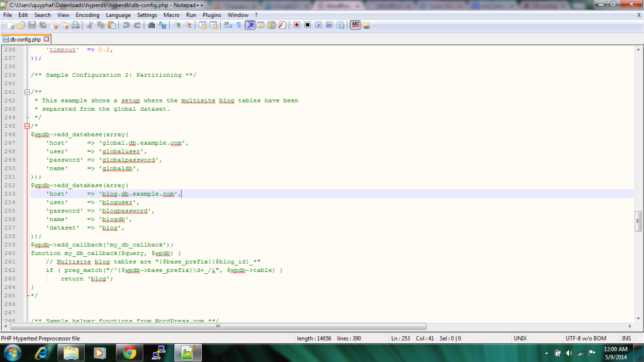
Task: Click horizontal scrollbar right arrow
Action: tap(630, 326)
